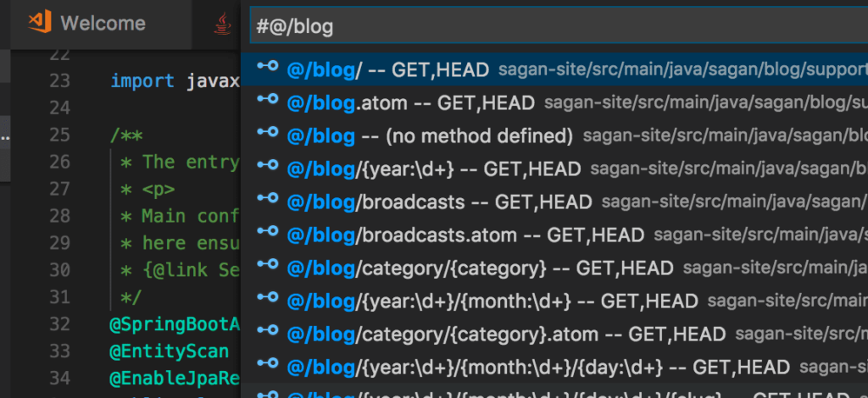Click symbol icon beside "@/blog/{year:\d+}/{month:\d+} -- GET,HEAD"
The image size is (868, 398).
(268, 300)
